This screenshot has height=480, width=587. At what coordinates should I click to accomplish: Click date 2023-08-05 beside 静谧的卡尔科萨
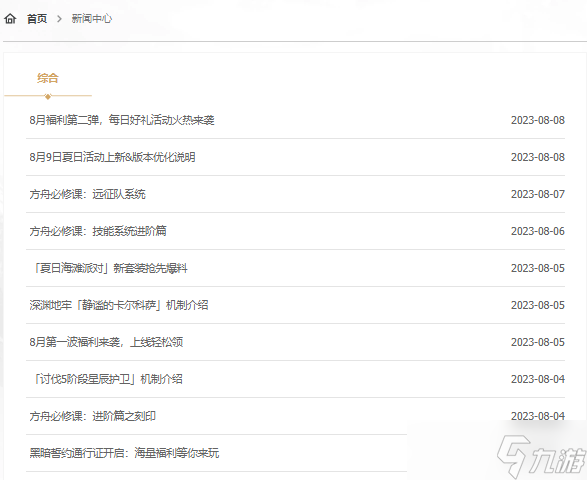(538, 306)
